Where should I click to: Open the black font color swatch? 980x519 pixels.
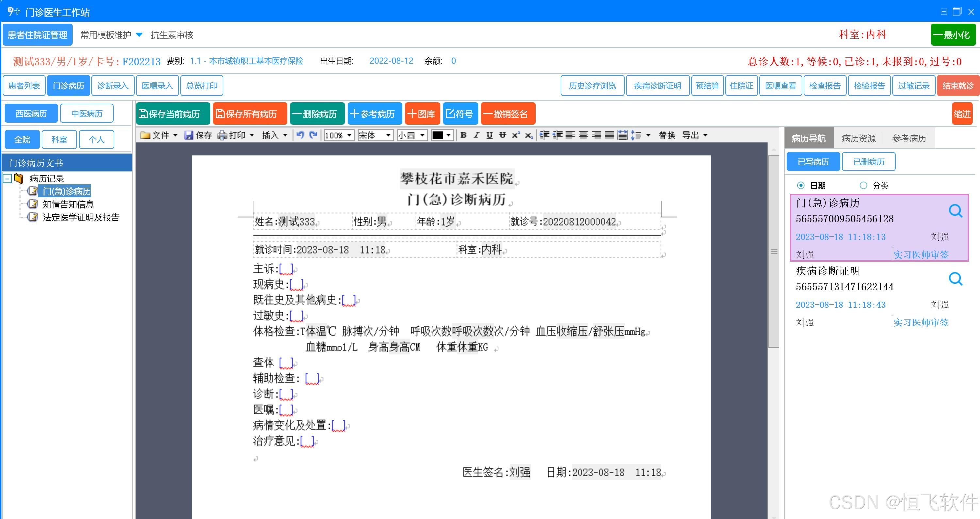pos(437,135)
